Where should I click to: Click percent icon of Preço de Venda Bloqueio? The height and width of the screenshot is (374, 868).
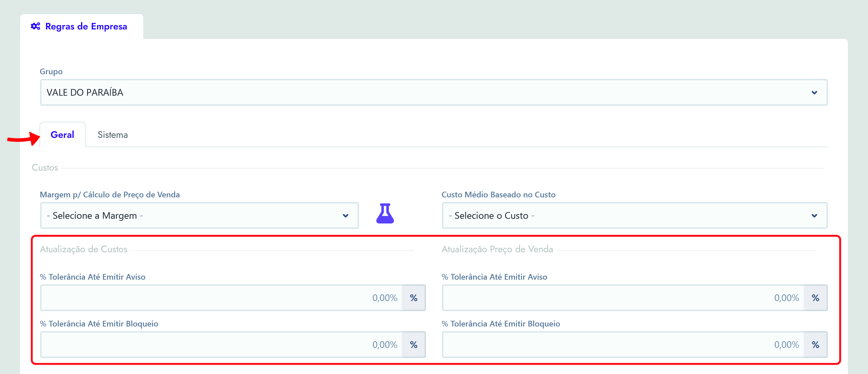(815, 344)
